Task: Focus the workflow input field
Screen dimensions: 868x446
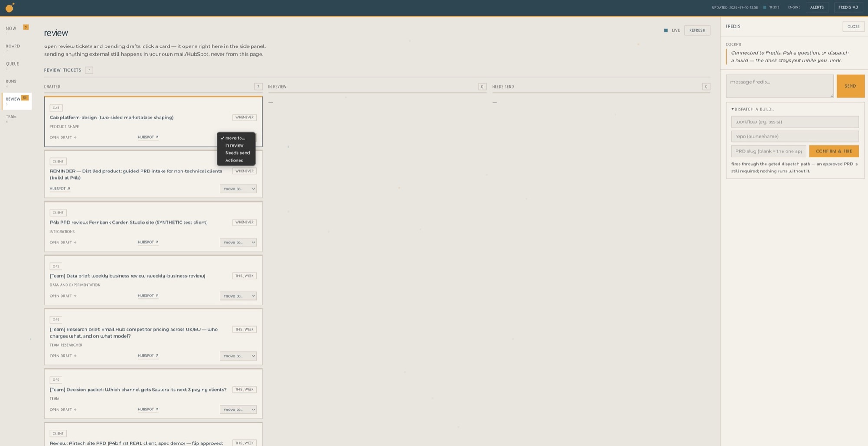Action: [x=794, y=122]
